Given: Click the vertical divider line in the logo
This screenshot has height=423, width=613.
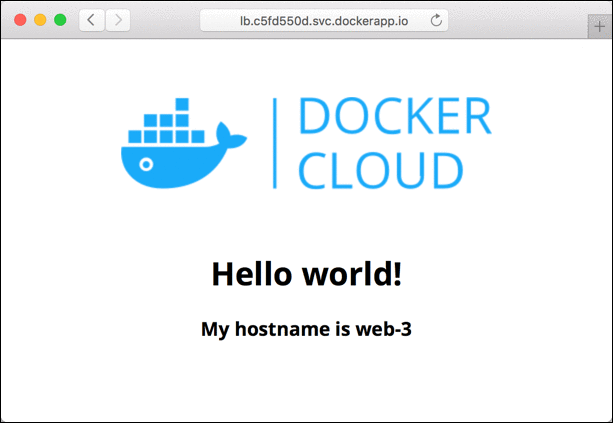Looking at the screenshot, I should (275, 144).
